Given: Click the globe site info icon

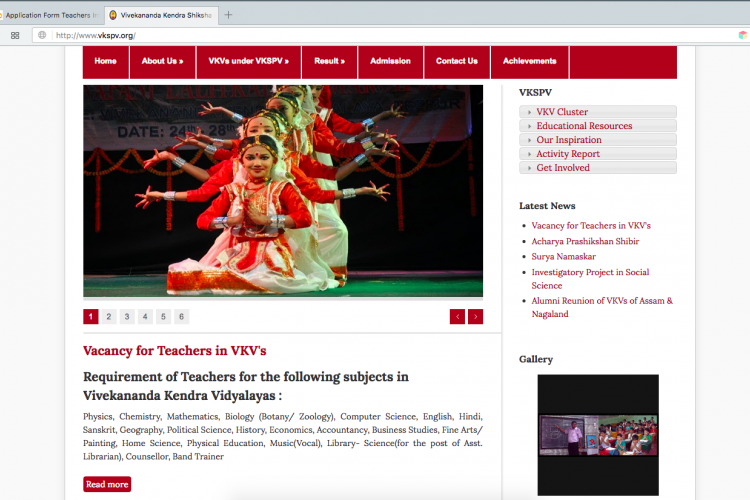Looking at the screenshot, I should coord(42,35).
